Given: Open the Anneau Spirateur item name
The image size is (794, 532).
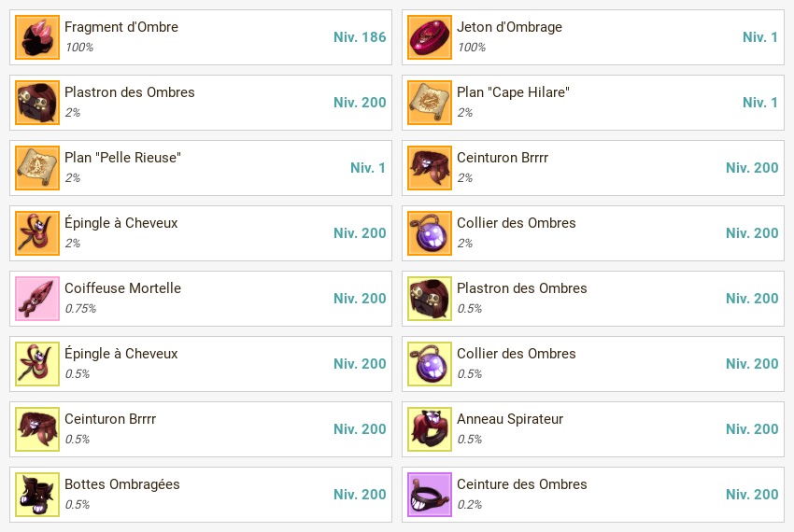Looking at the screenshot, I should click(510, 419).
